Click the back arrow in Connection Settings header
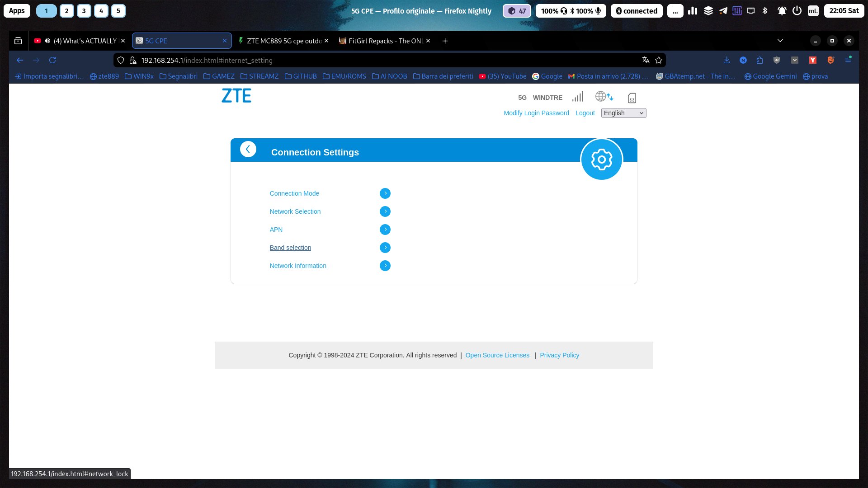 248,149
